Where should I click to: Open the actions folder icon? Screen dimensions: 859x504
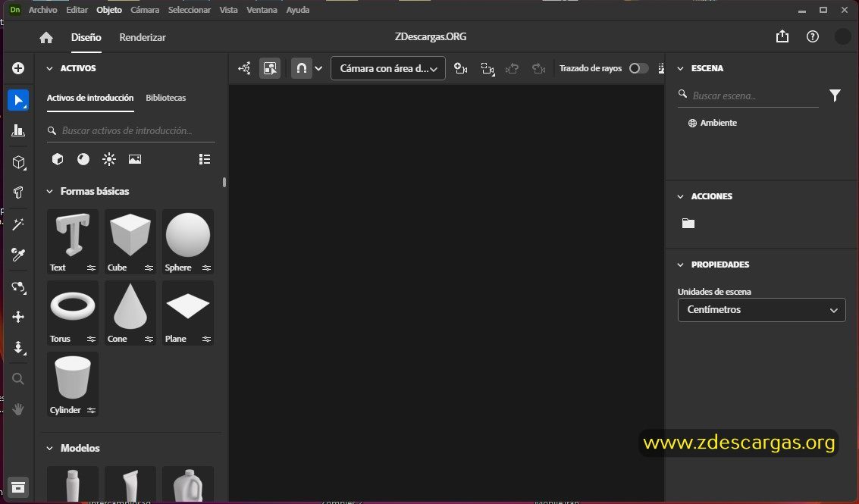pos(688,223)
